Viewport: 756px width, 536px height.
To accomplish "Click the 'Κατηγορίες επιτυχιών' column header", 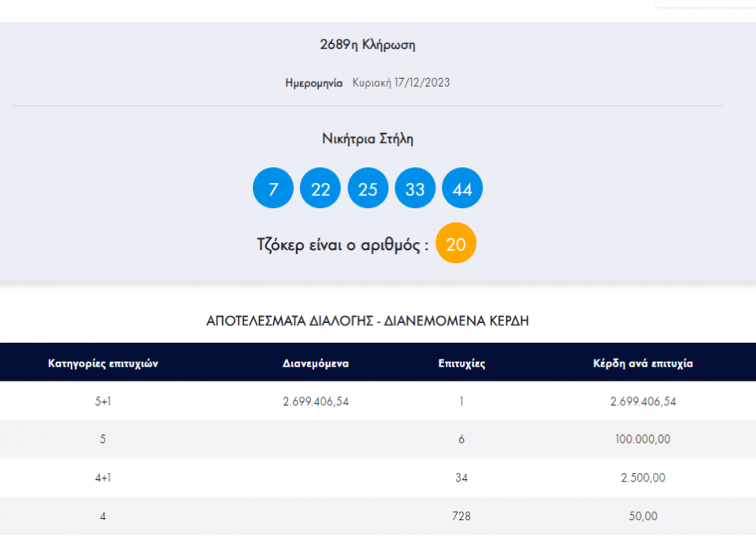I will pyautogui.click(x=103, y=363).
